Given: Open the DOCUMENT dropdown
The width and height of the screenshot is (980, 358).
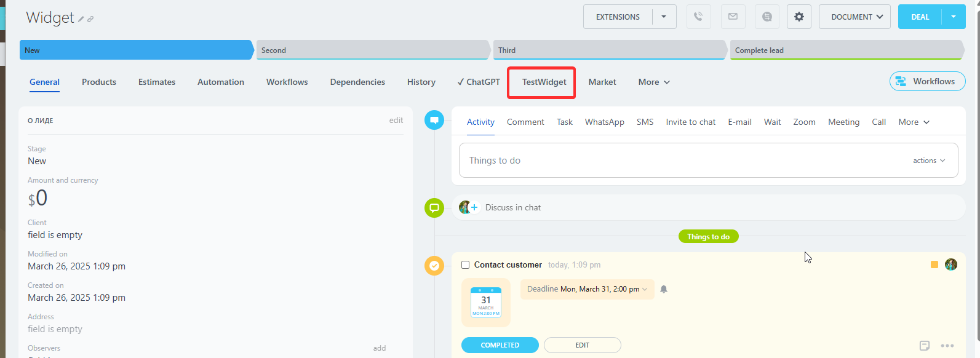Looking at the screenshot, I should tap(855, 17).
